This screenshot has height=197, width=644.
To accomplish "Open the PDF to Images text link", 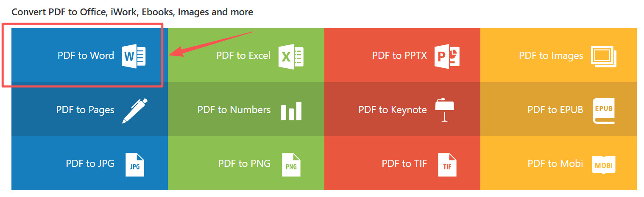I will pyautogui.click(x=551, y=55).
